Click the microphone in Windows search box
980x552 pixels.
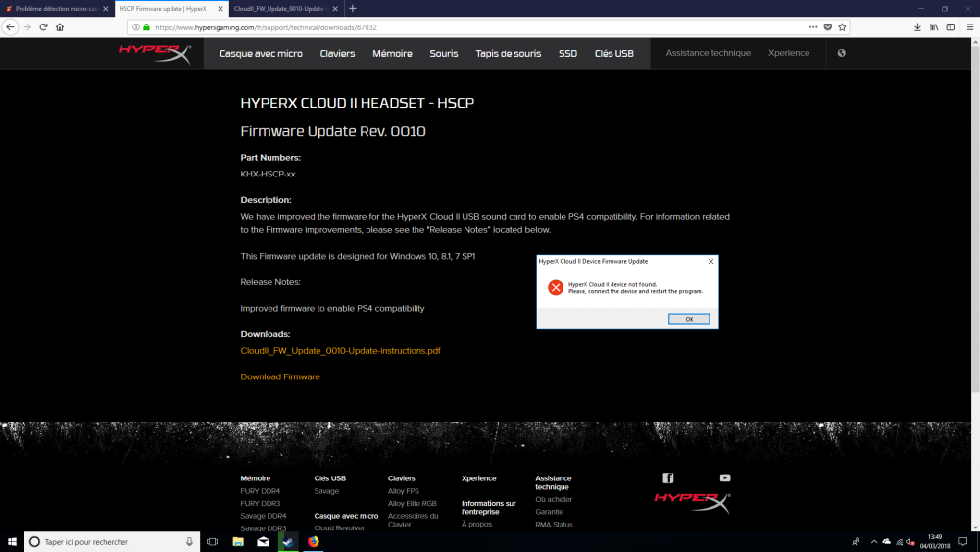click(189, 542)
